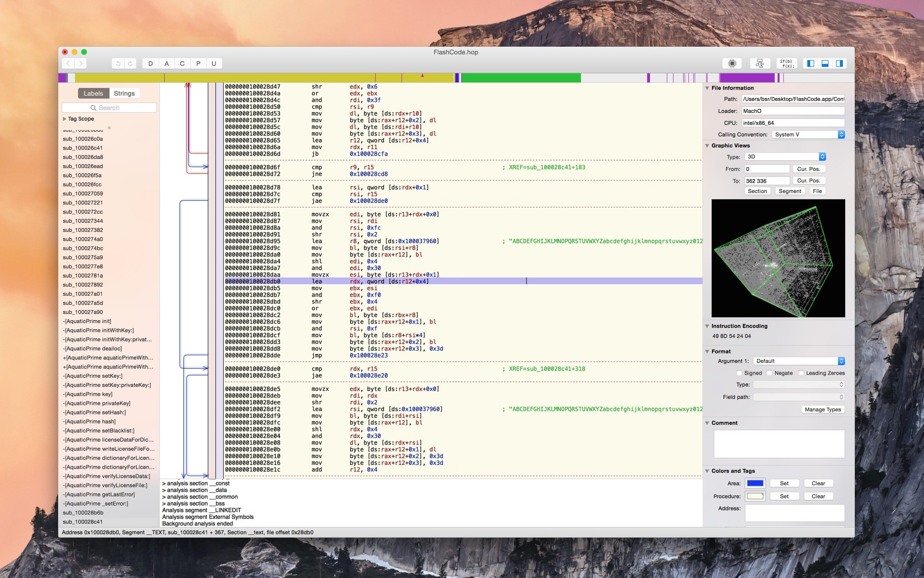Expand the Tag Scope disclosure triangle
The height and width of the screenshot is (578, 924).
pos(65,119)
